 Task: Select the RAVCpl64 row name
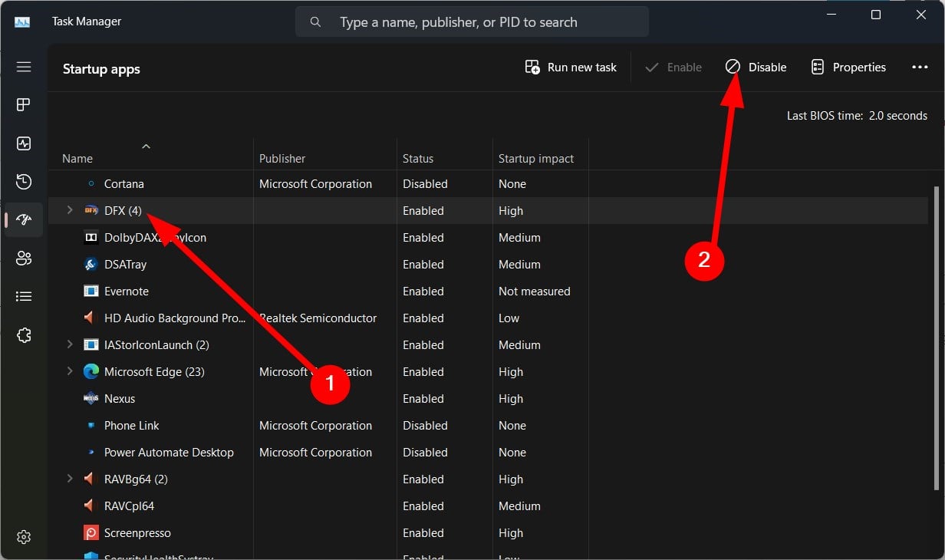pyautogui.click(x=129, y=506)
